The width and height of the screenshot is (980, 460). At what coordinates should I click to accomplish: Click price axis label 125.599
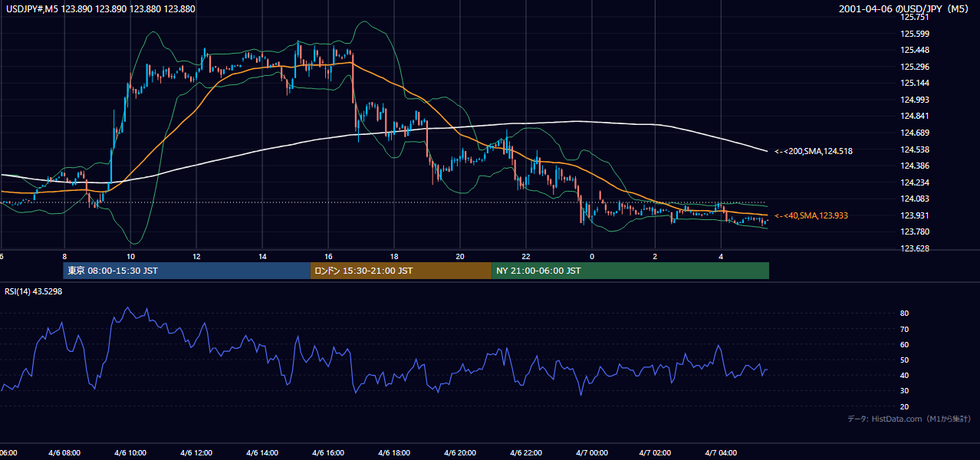[916, 34]
